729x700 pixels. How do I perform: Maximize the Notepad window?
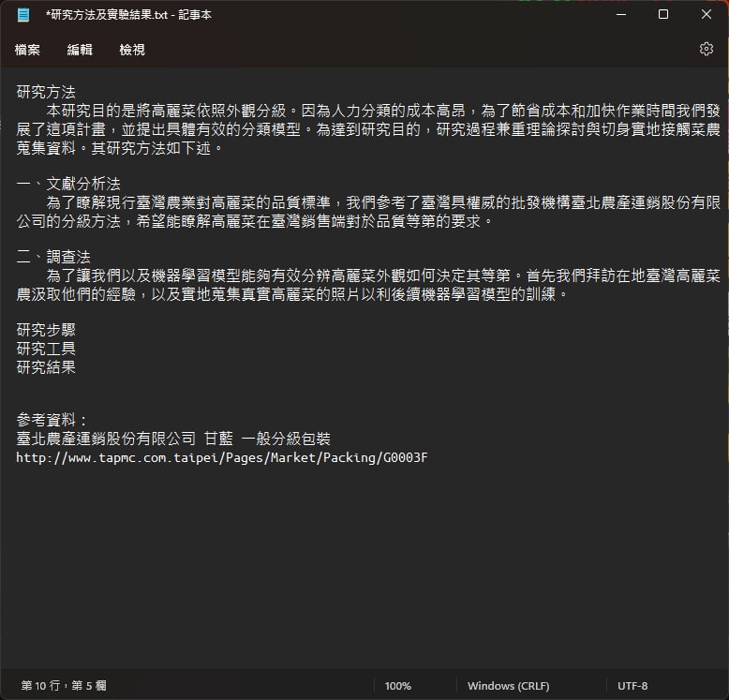click(663, 14)
